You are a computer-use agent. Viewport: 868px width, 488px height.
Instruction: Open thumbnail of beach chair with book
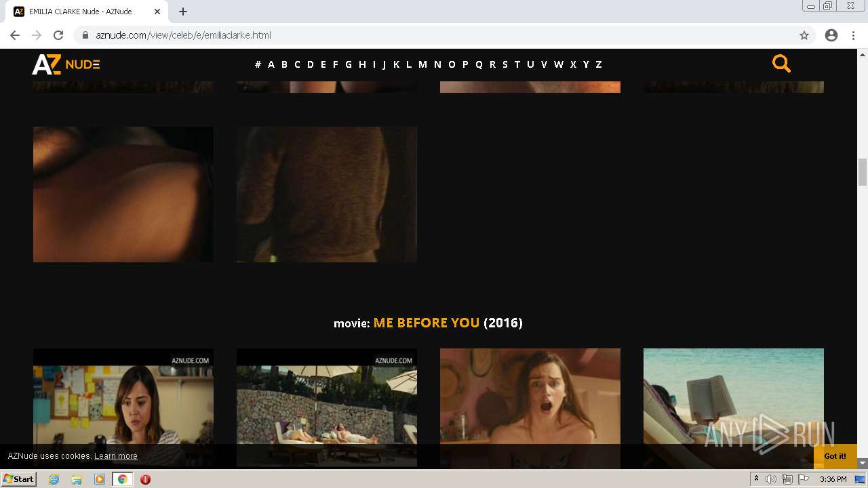pyautogui.click(x=734, y=407)
